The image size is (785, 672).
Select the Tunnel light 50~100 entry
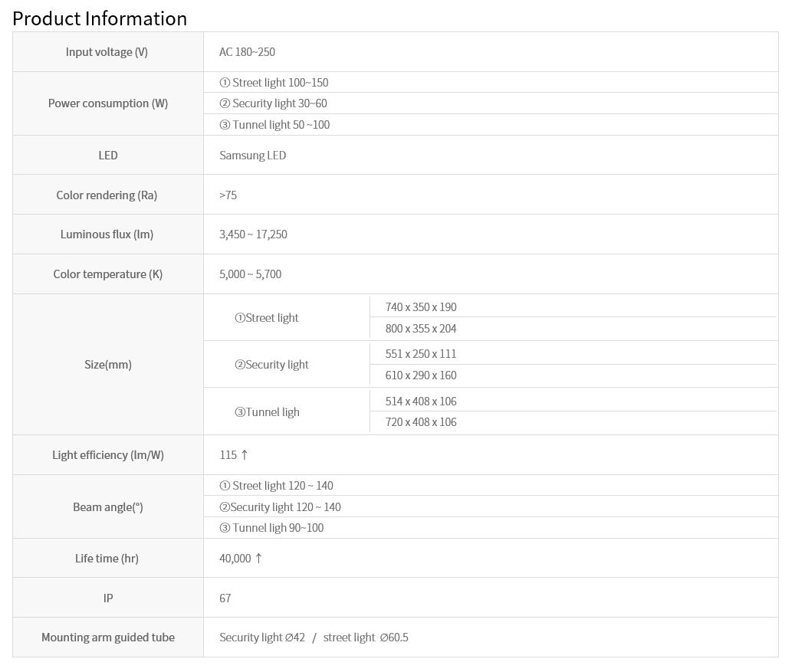(x=274, y=125)
